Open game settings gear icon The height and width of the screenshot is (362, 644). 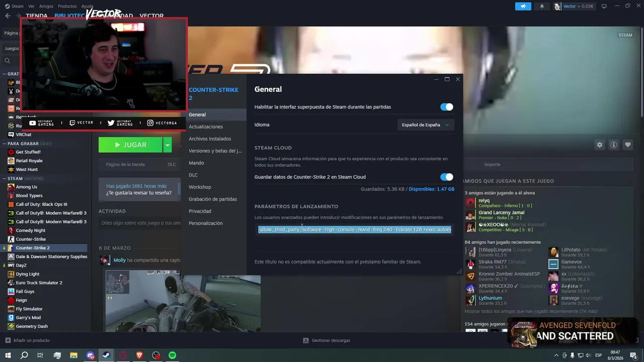point(600,145)
